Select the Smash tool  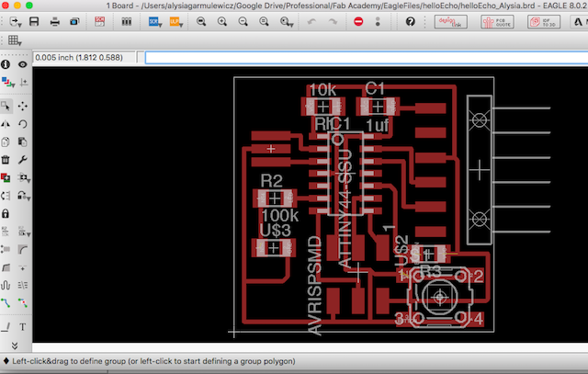pyautogui.click(x=6, y=249)
